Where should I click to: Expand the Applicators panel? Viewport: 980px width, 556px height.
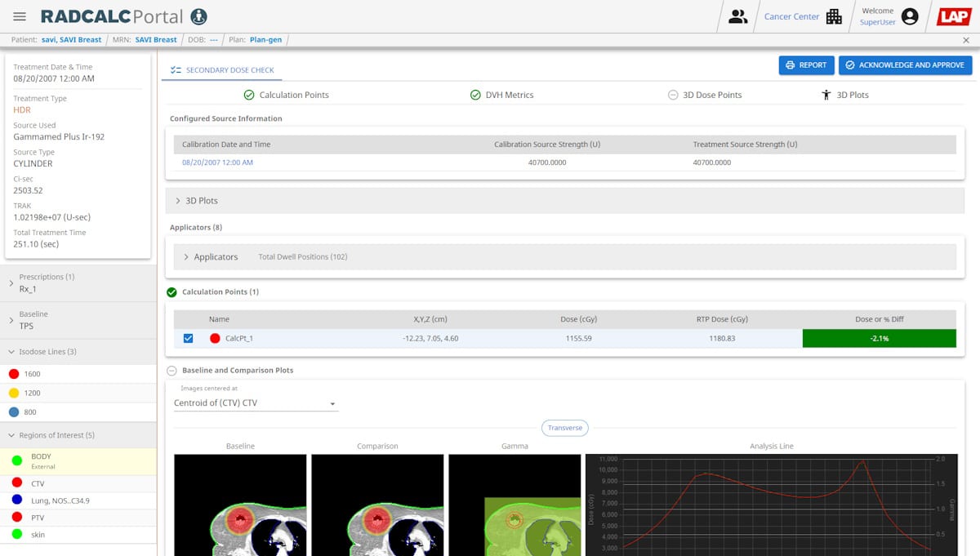[x=186, y=257]
